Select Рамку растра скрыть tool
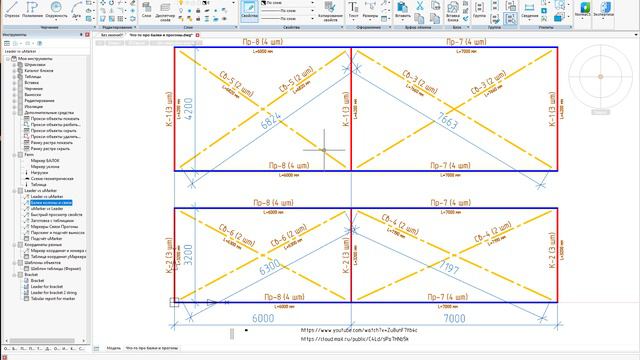640x360 pixels. (x=50, y=149)
